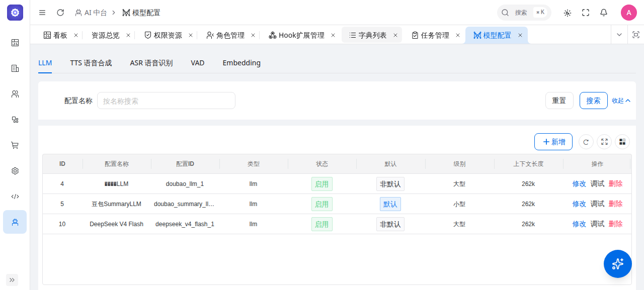
Task: Click 默认 tag in 豆包SummaryLLM row
Action: pos(390,204)
